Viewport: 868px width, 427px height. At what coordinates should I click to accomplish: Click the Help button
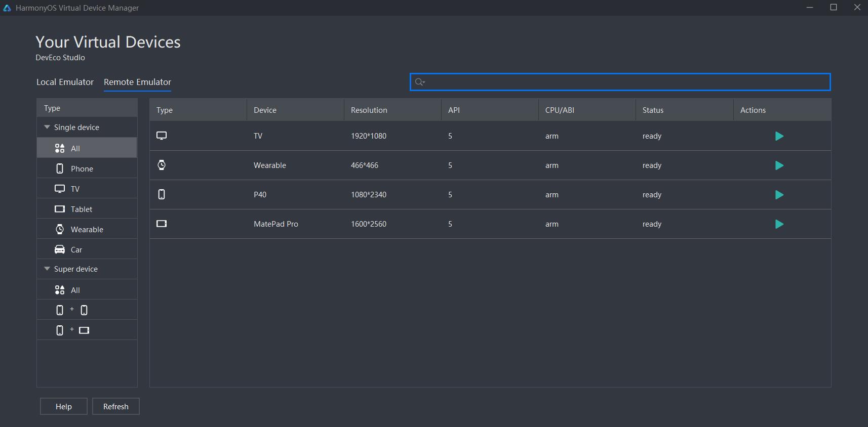click(64, 406)
